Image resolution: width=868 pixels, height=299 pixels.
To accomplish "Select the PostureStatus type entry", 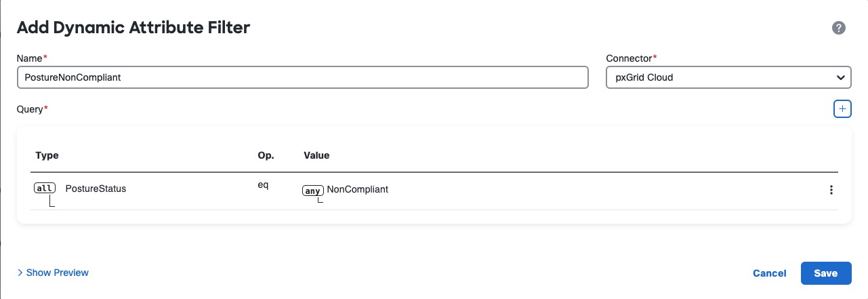I will coord(96,188).
